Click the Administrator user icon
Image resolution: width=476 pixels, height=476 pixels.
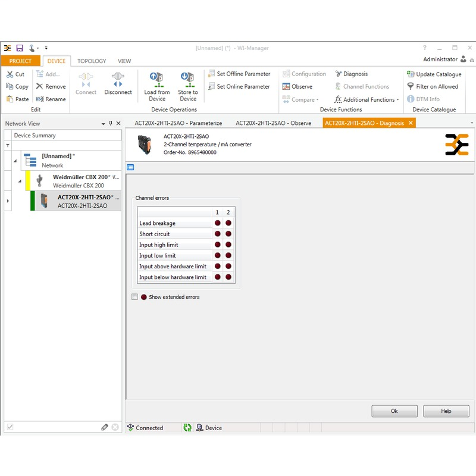[464, 59]
